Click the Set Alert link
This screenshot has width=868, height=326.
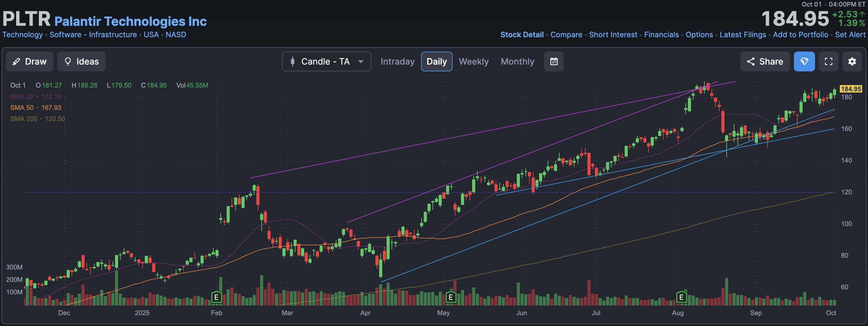pos(850,35)
